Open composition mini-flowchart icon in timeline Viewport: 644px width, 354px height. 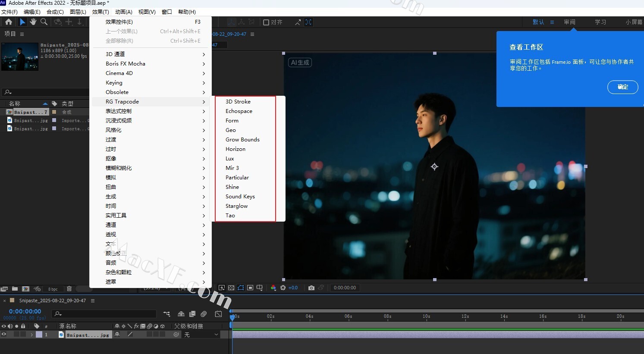166,314
